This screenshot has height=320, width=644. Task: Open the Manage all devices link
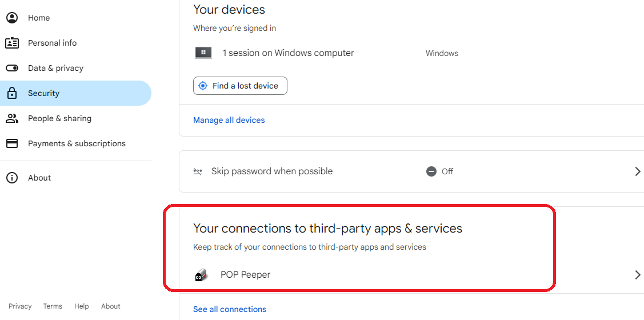(229, 120)
